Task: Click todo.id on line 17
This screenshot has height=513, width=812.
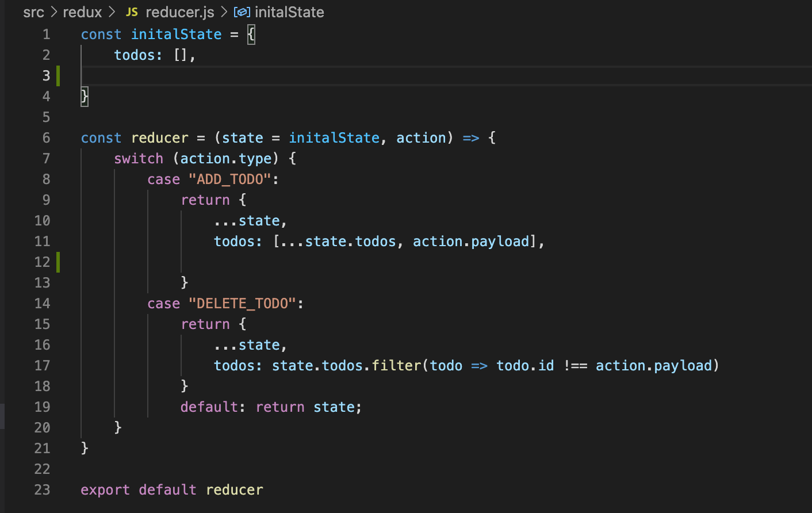Action: (x=525, y=366)
